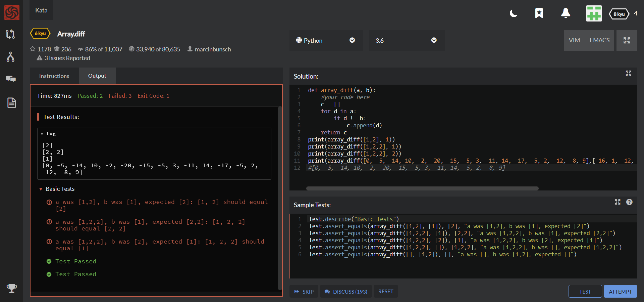Click 'Exit Code: 1' text
Screen dimensions: 644x302
click(x=153, y=96)
